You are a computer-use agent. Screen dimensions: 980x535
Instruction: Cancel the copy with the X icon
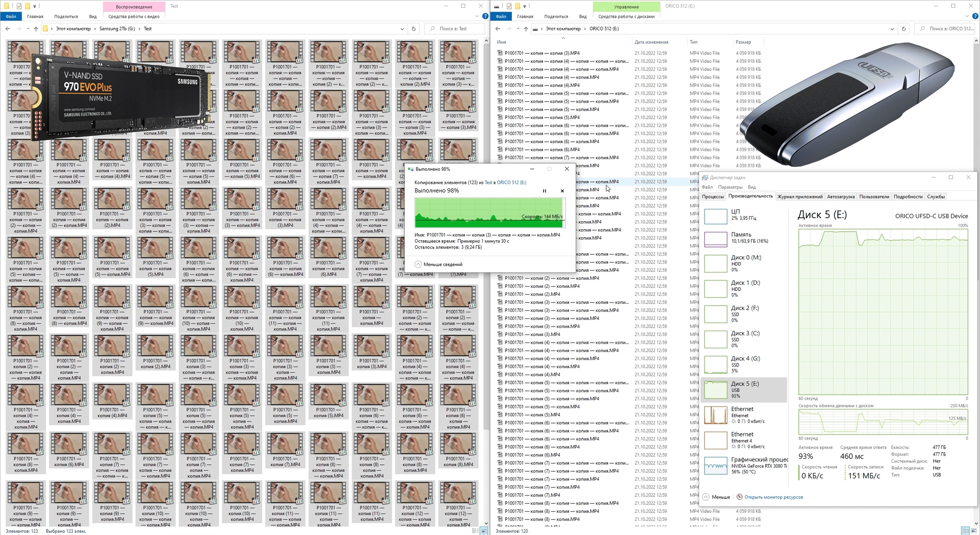(x=562, y=191)
